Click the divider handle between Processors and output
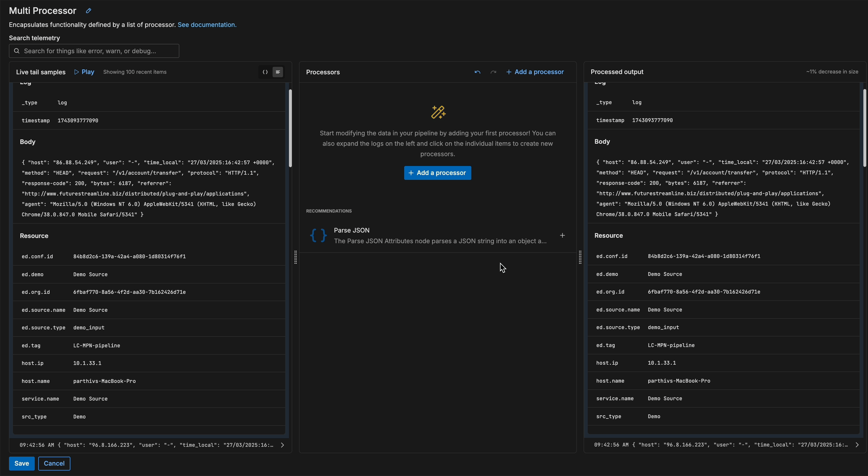This screenshot has width=868, height=476. tap(580, 257)
